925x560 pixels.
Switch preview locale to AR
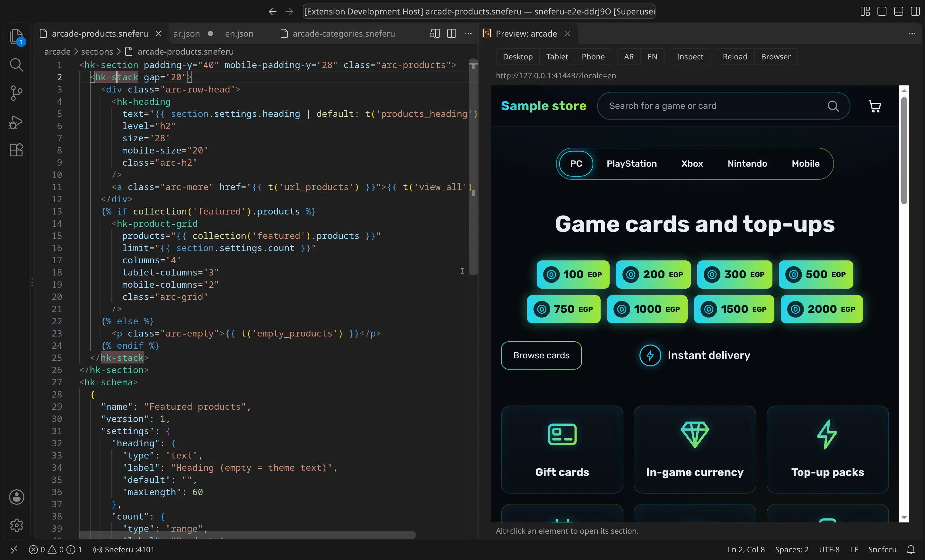coord(629,57)
